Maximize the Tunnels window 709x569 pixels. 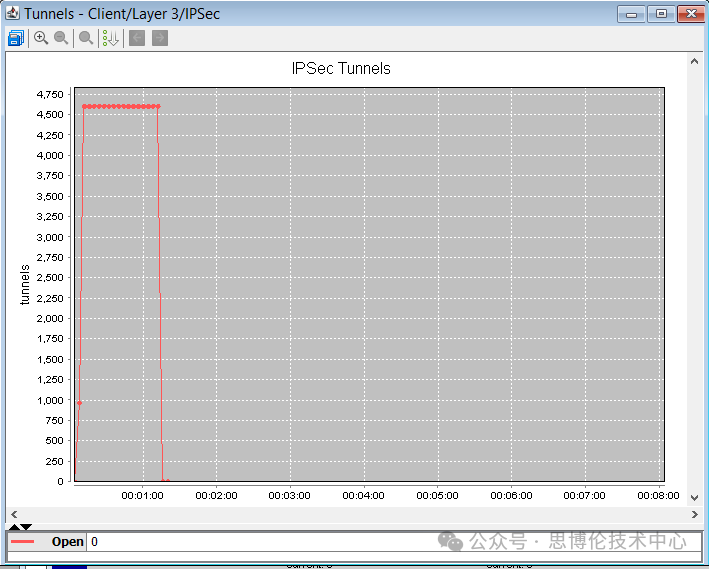point(660,14)
